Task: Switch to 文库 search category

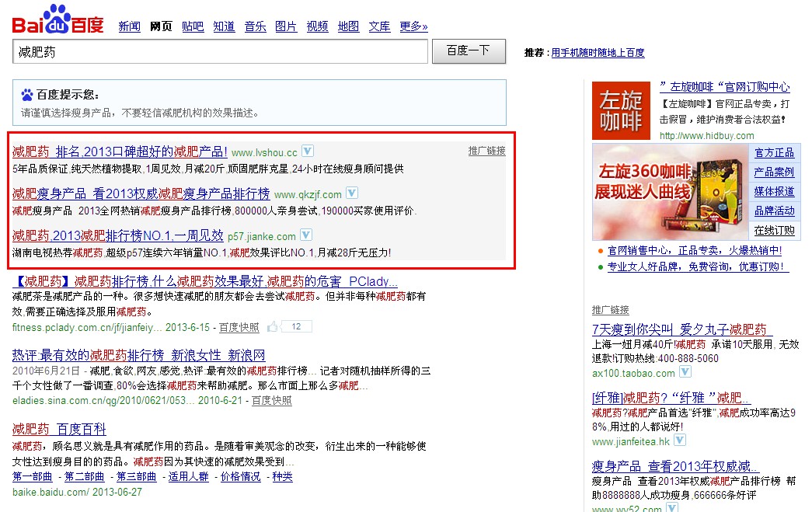Action: 380,26
